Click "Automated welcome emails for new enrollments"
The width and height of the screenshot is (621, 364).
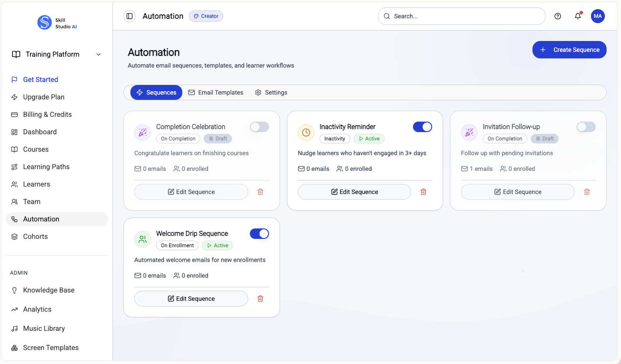[x=200, y=260]
